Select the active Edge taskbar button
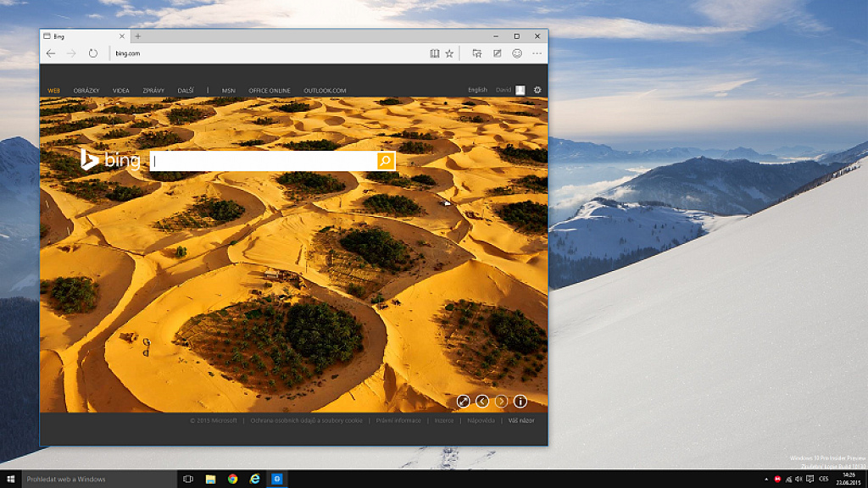 pyautogui.click(x=277, y=480)
